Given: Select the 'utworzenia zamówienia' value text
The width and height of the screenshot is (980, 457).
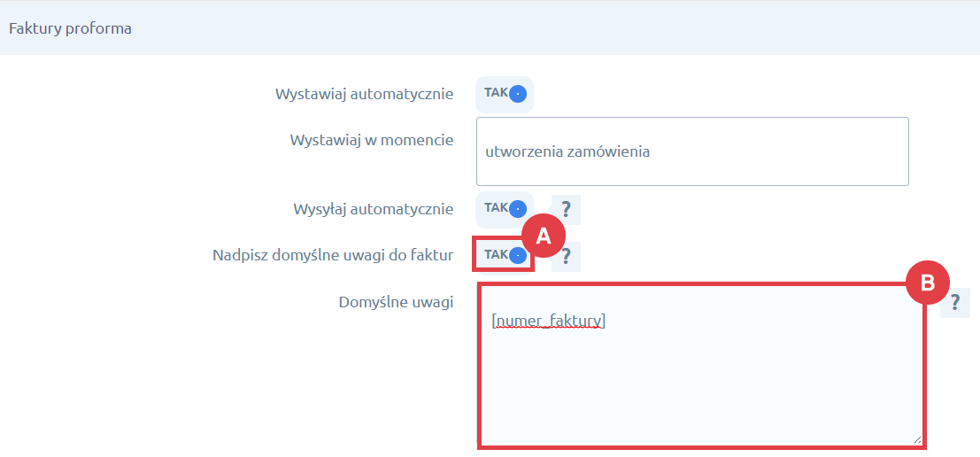Looking at the screenshot, I should tap(567, 151).
